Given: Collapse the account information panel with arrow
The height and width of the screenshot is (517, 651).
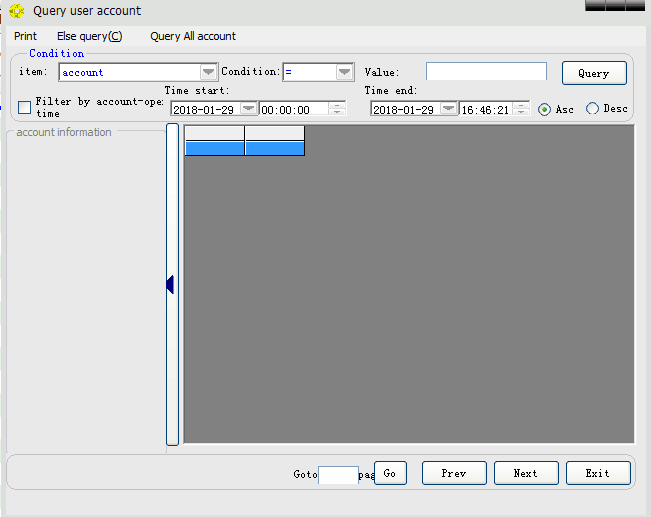Looking at the screenshot, I should (170, 284).
